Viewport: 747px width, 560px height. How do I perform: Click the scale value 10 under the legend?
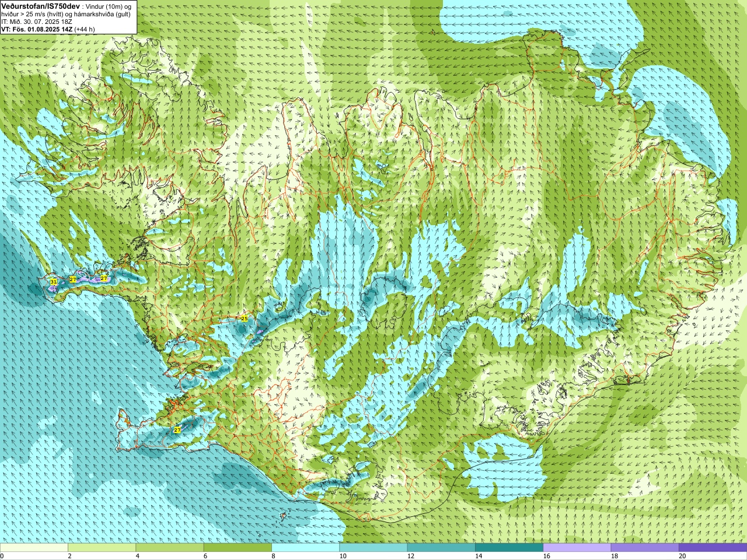coord(343,556)
